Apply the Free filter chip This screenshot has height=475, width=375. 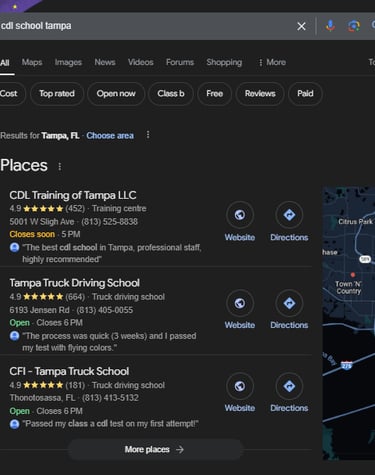click(x=215, y=94)
